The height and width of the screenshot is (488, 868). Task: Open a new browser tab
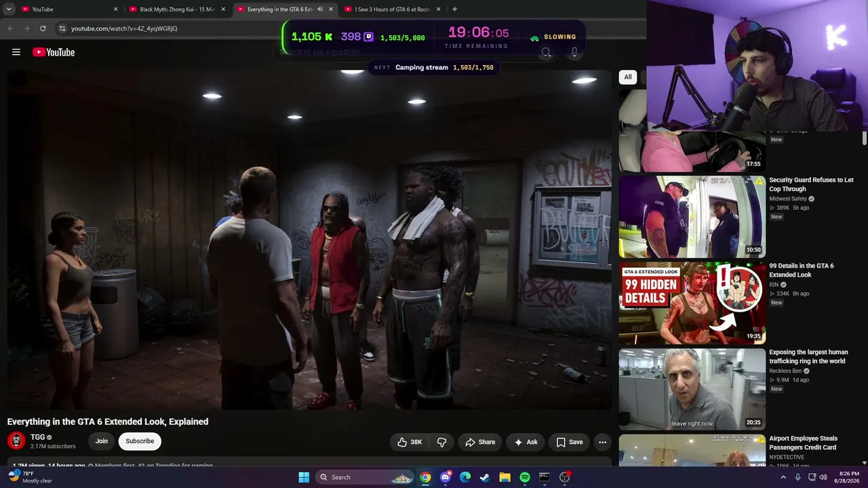454,9
